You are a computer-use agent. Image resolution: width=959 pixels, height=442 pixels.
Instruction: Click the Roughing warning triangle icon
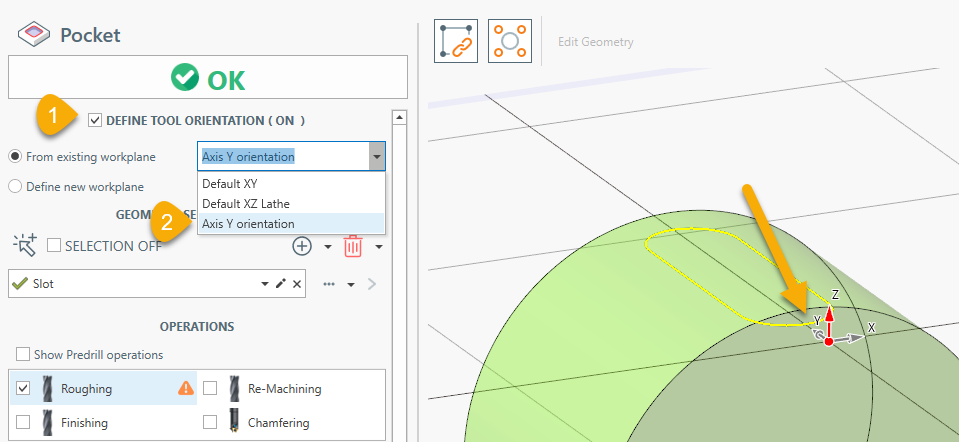[x=185, y=389]
